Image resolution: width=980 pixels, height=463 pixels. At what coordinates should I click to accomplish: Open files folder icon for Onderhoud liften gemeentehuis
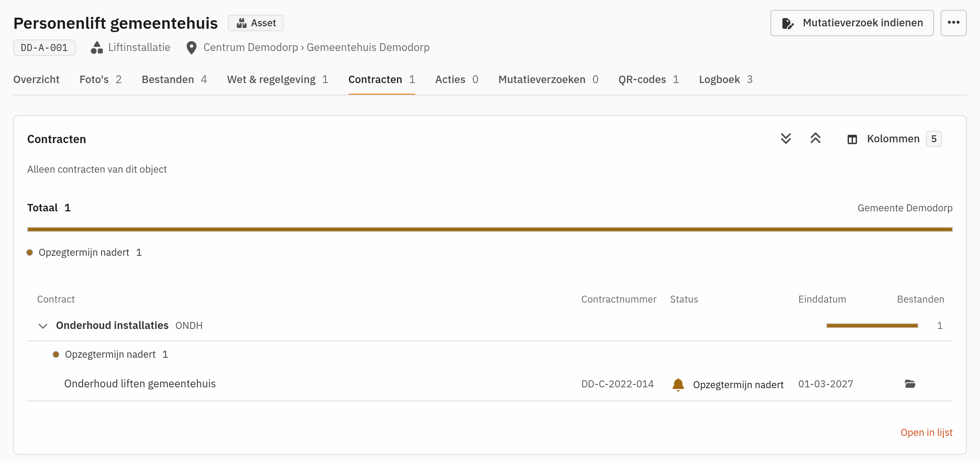click(910, 384)
